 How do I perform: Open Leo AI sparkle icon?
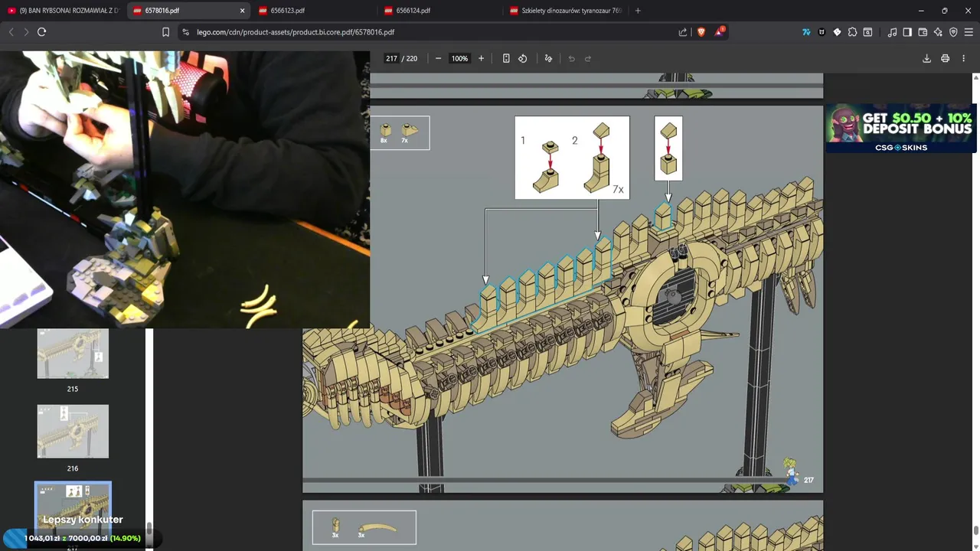(938, 32)
